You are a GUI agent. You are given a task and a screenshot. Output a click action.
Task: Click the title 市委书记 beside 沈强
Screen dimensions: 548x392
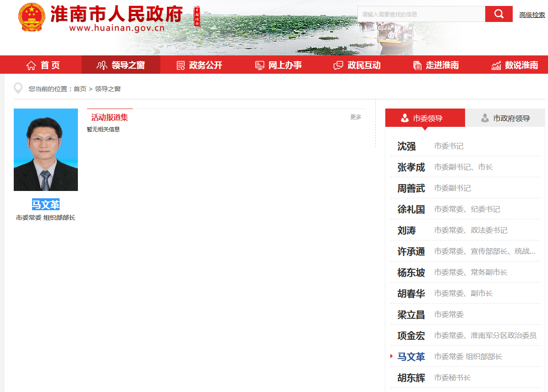click(449, 146)
